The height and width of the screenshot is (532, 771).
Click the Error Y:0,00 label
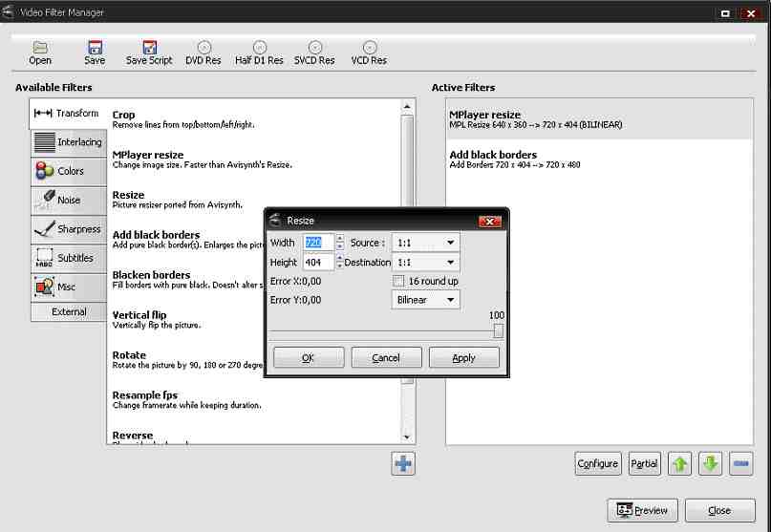[x=295, y=300]
